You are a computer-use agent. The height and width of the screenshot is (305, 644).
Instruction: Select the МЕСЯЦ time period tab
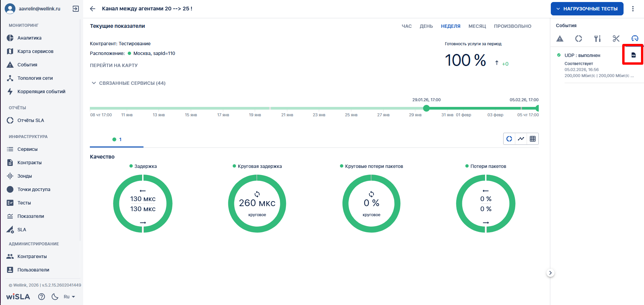(x=477, y=26)
